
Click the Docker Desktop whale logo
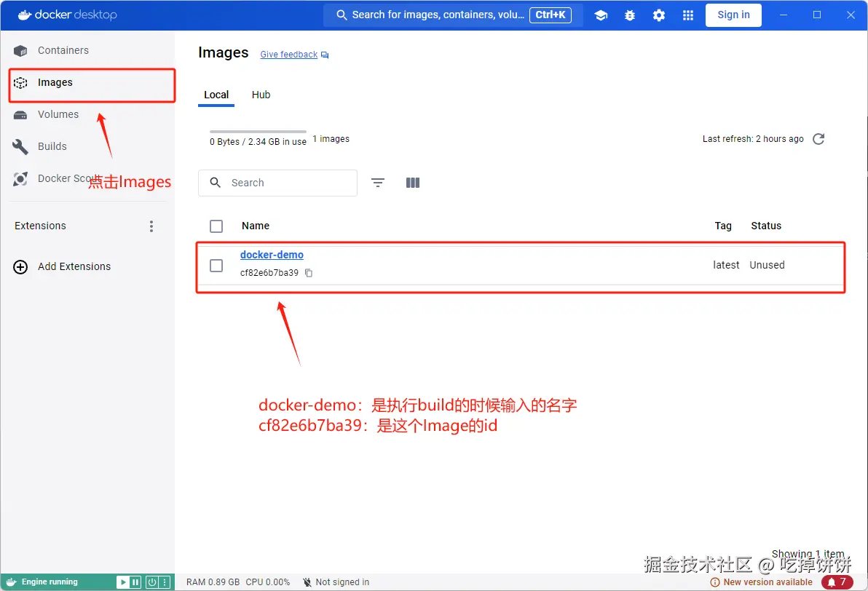coord(24,15)
